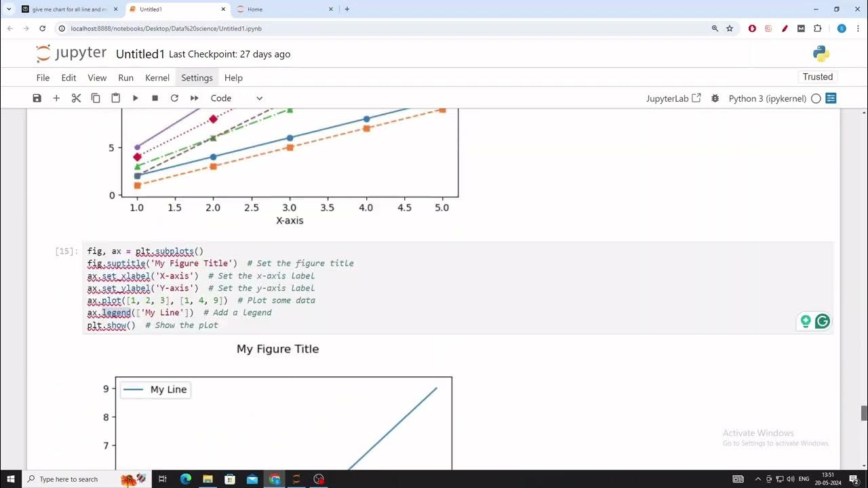Reload the current page
The height and width of the screenshot is (488, 868).
42,28
